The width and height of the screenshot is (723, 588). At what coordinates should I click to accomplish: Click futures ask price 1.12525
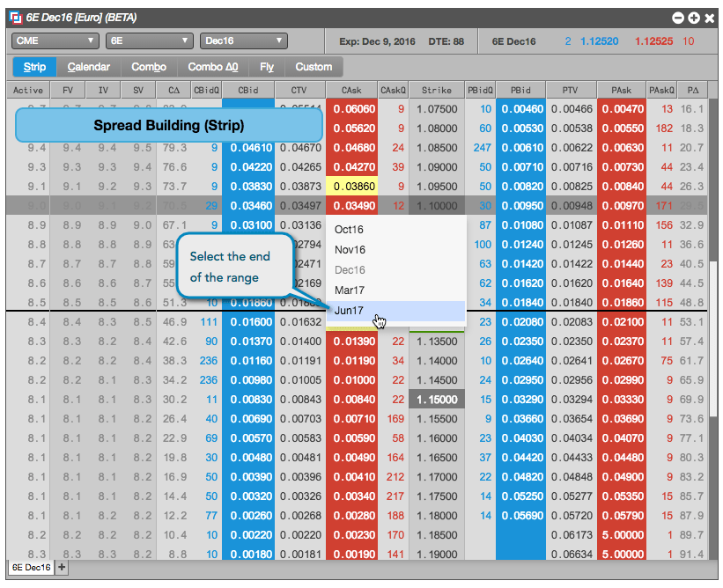pyautogui.click(x=653, y=41)
